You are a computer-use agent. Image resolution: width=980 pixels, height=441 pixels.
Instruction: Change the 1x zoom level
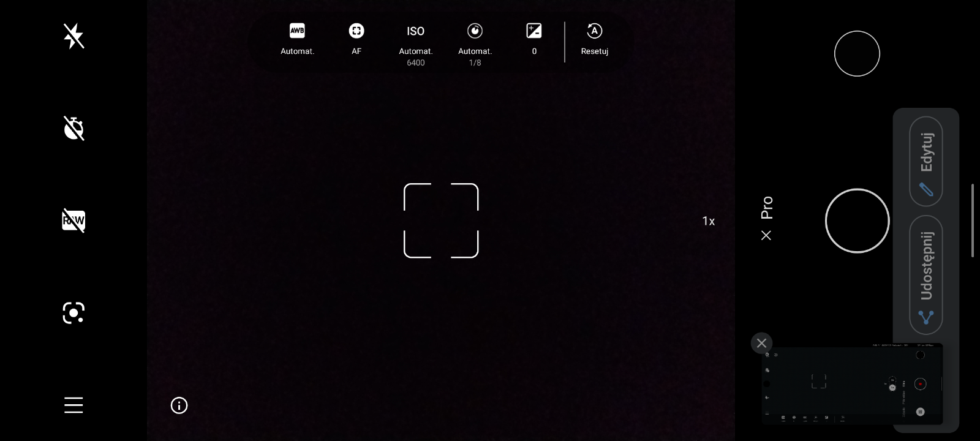708,221
